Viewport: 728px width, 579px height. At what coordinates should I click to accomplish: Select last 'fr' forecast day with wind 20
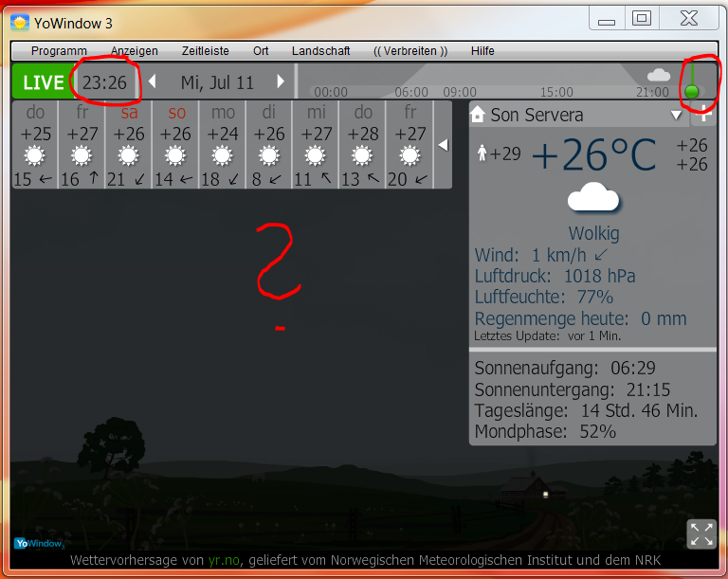coord(409,145)
